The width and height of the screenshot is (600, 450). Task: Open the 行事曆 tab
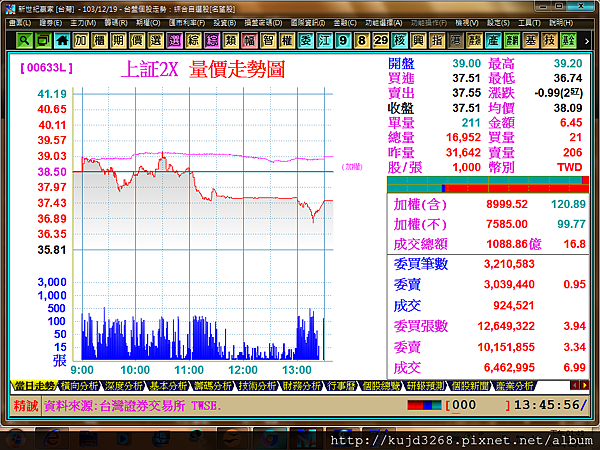pos(341,386)
